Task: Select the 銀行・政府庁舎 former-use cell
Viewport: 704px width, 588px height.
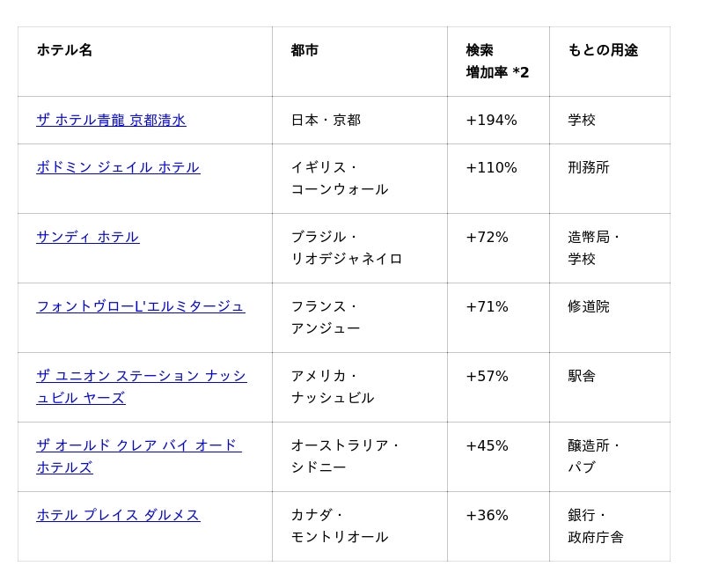Action: tap(595, 526)
